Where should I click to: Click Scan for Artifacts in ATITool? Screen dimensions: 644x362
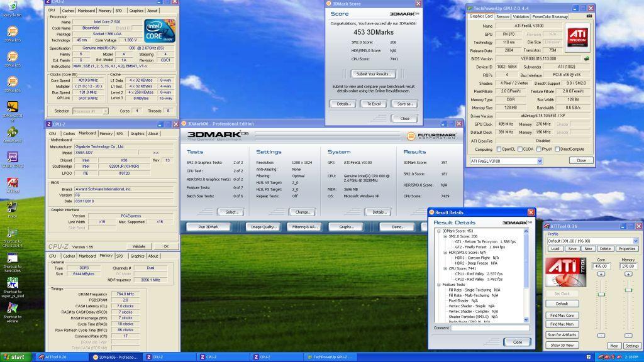point(562,335)
